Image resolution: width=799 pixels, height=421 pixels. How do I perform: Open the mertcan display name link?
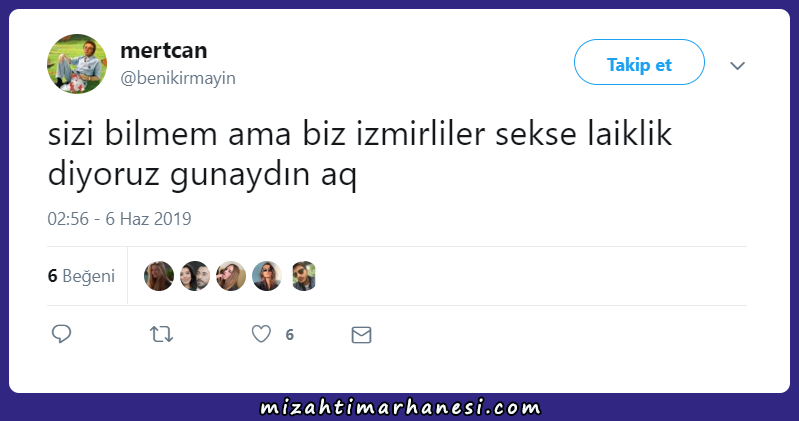click(164, 50)
